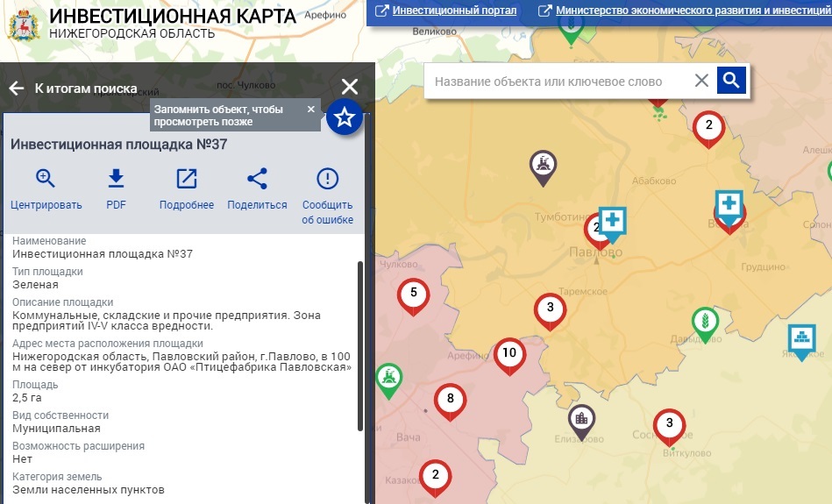Select cluster marker 5 near Чулково
The height and width of the screenshot is (504, 832).
[x=413, y=296]
